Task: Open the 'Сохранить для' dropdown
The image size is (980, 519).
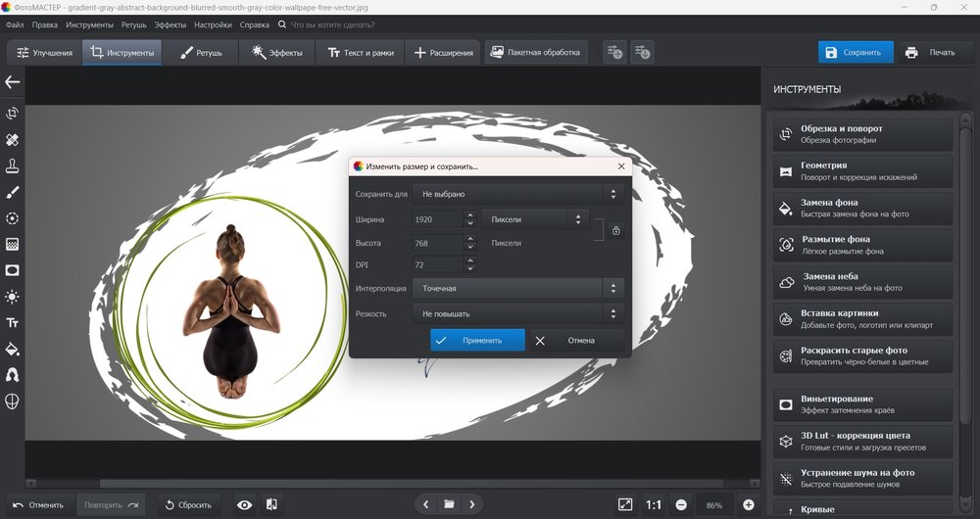Action: [x=517, y=194]
